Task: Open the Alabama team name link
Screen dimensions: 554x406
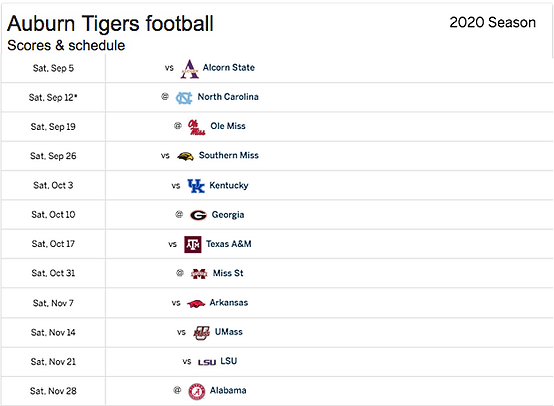Action: click(x=228, y=390)
